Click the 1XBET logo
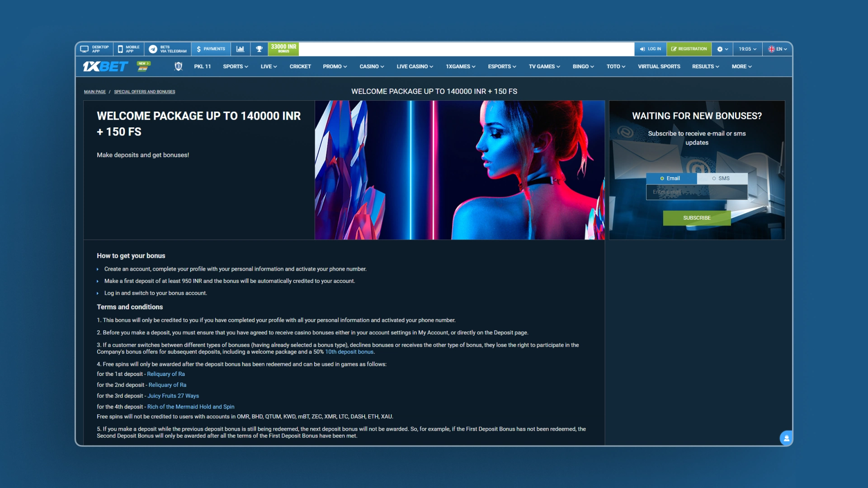Image resolution: width=868 pixels, height=488 pixels. pyautogui.click(x=105, y=66)
